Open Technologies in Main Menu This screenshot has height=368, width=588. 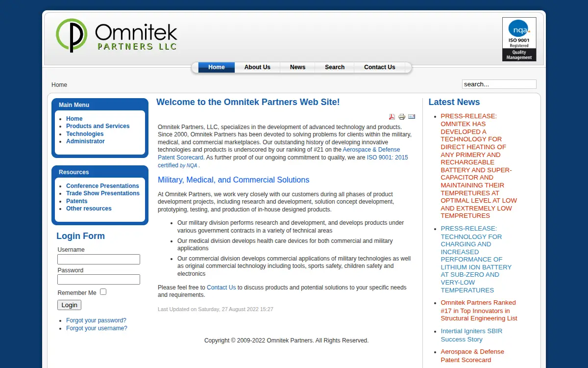pos(85,134)
